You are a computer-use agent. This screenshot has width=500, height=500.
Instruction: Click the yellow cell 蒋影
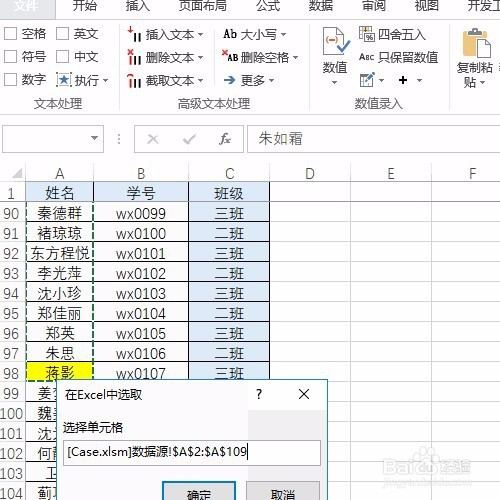pos(60,372)
